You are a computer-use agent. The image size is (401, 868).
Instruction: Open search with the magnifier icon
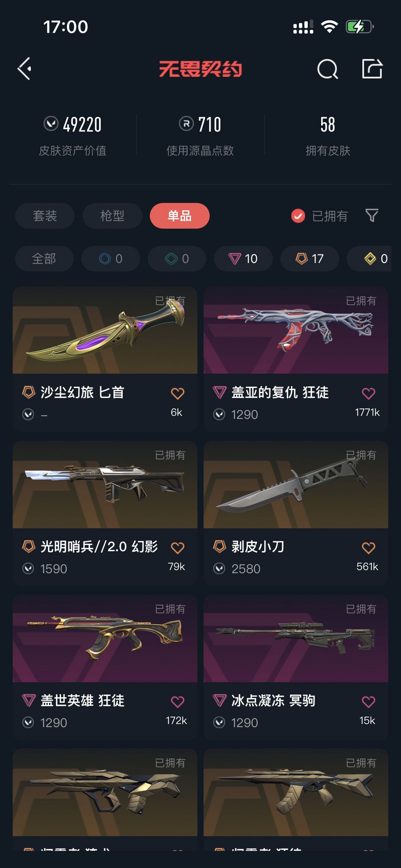coord(327,69)
